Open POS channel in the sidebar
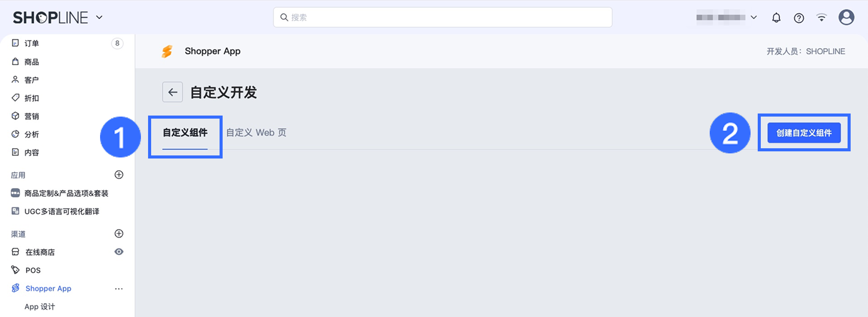868x317 pixels. pos(33,270)
